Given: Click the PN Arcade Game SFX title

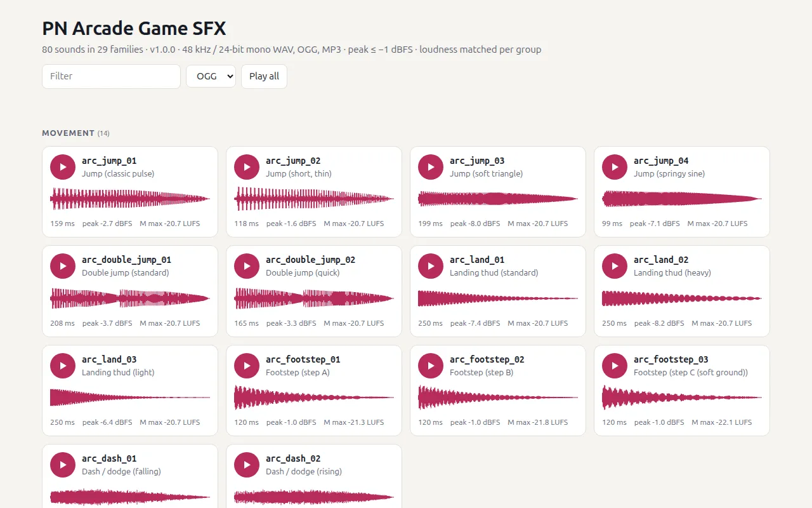Looking at the screenshot, I should (x=134, y=29).
